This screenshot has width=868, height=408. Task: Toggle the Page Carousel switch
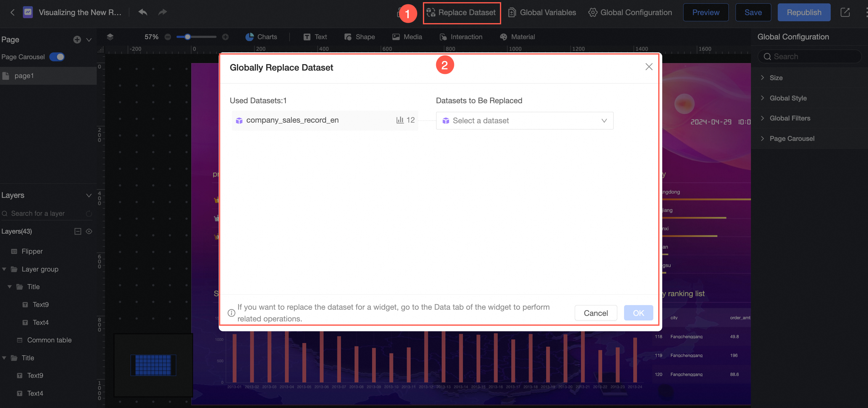57,57
